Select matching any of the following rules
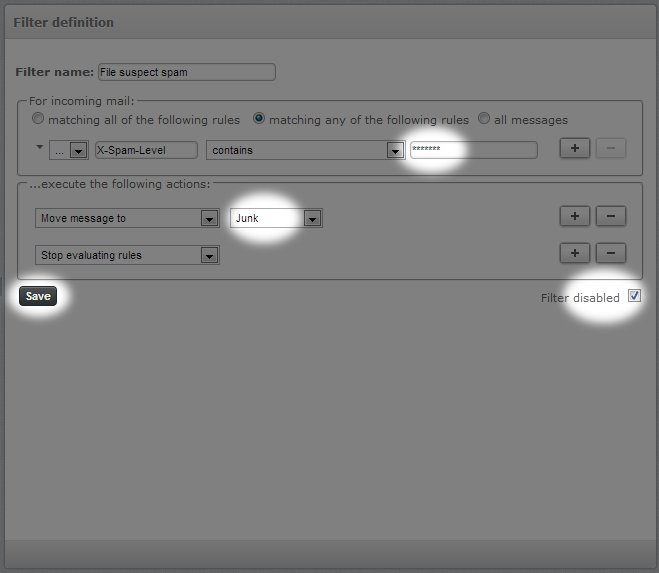Image resolution: width=659 pixels, height=573 pixels. coord(259,119)
